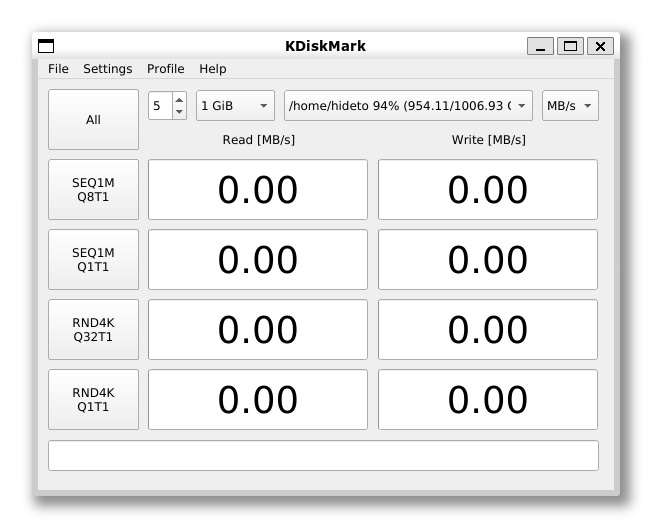Viewport: 652px width, 528px height.
Task: Start the RND4K Q32T1 benchmark
Action: click(x=93, y=329)
